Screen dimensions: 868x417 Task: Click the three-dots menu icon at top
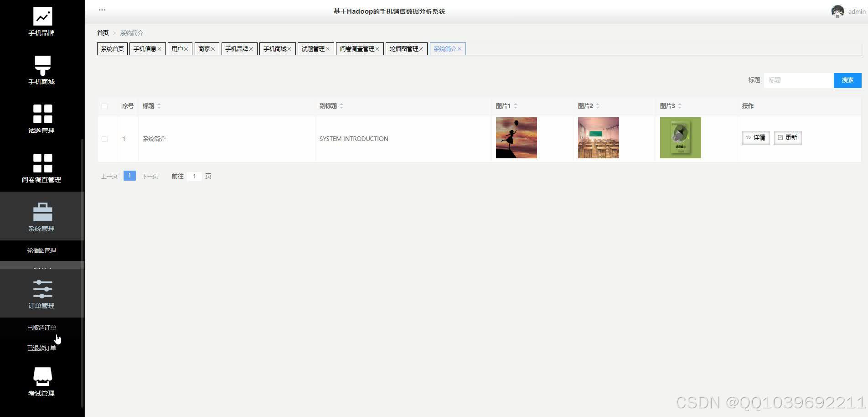[102, 10]
